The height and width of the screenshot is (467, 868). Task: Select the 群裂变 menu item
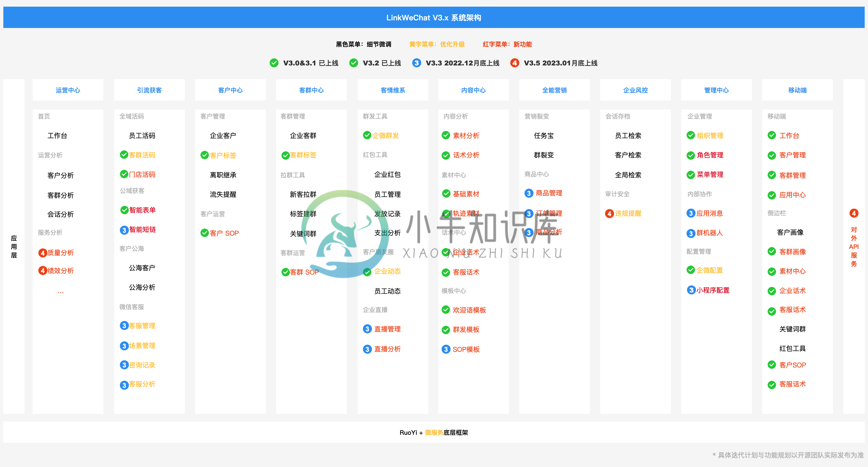544,155
